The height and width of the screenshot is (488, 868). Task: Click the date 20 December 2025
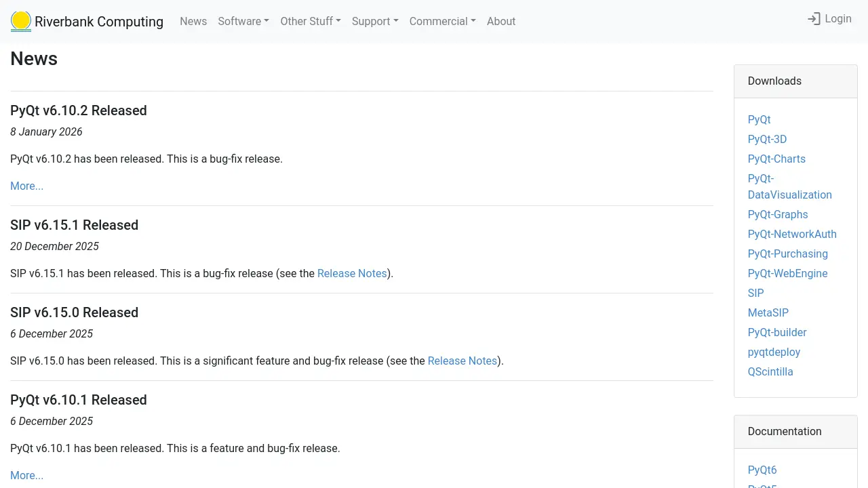coord(54,246)
